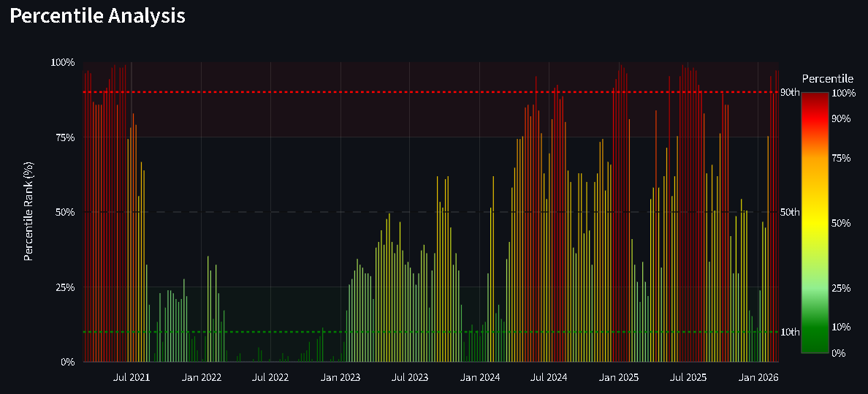Click the Jan 2025 x-axis label
This screenshot has width=868, height=394.
pyautogui.click(x=619, y=377)
